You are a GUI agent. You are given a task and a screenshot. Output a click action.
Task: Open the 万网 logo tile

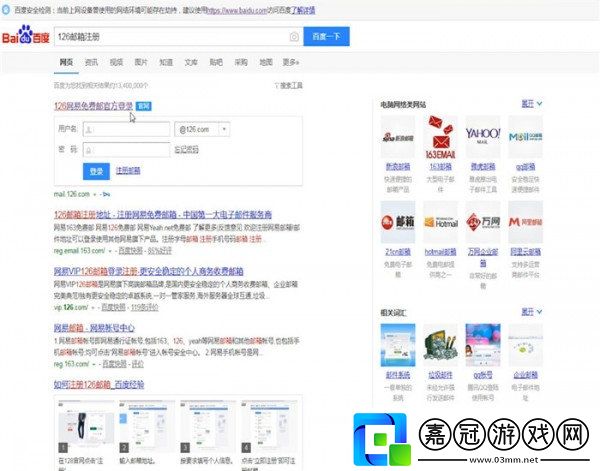click(x=483, y=222)
